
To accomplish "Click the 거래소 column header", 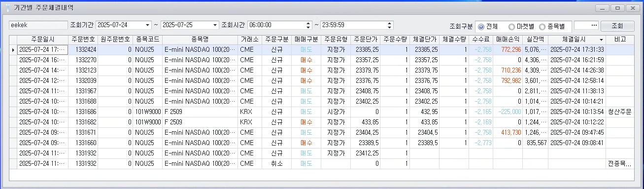I will 249,39.
